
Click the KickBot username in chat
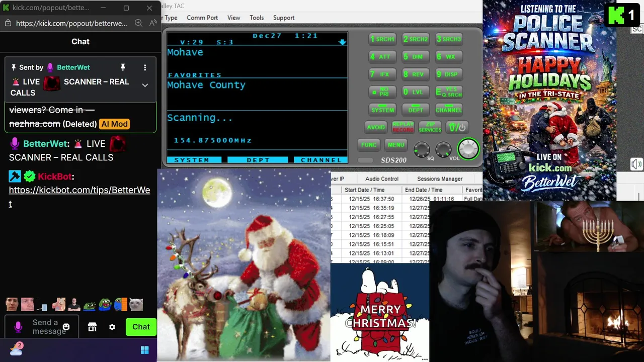coord(54,176)
